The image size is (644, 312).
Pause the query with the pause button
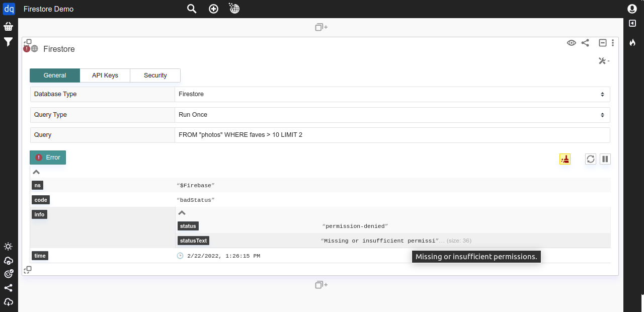point(605,159)
